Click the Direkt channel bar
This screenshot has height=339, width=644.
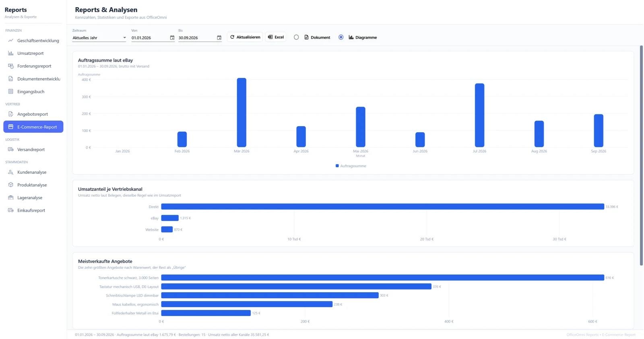coord(383,206)
